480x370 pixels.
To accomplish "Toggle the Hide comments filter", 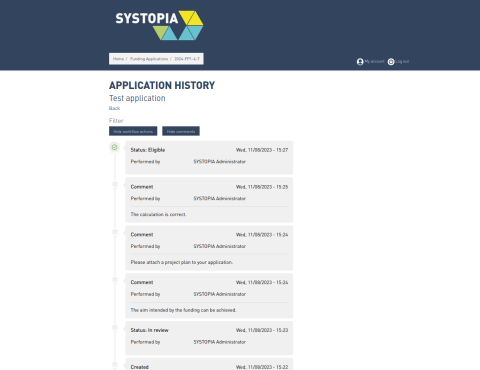I will (181, 131).
